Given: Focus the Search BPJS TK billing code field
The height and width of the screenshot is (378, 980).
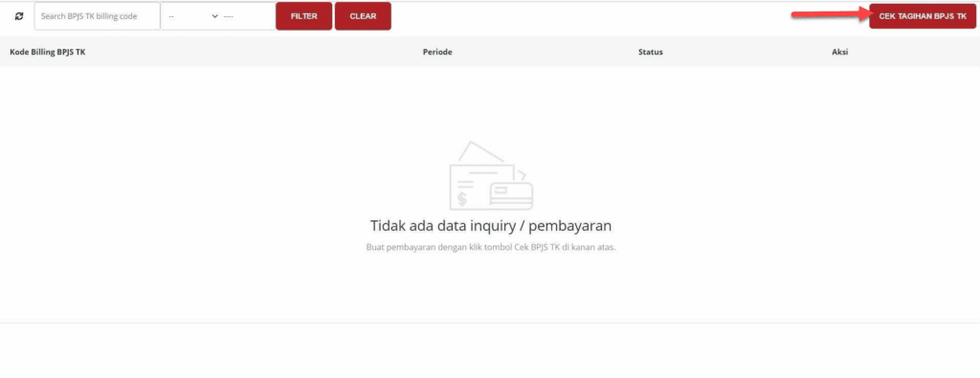Looking at the screenshot, I should [98, 16].
